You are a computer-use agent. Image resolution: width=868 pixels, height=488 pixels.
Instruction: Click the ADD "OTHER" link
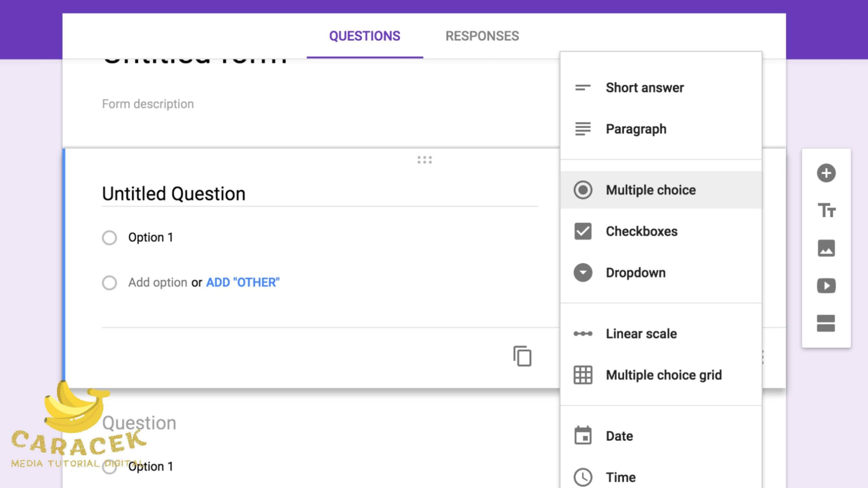(243, 283)
